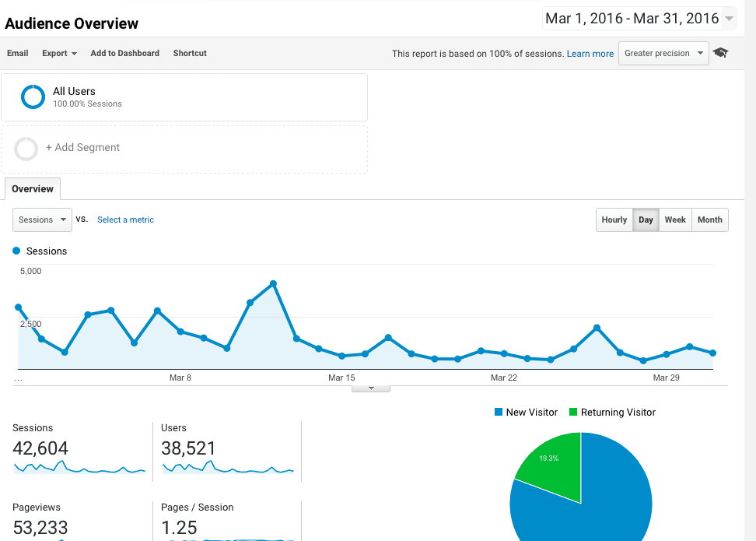The image size is (756, 541).
Task: Click the blue Sessions legend dot
Action: click(x=16, y=251)
